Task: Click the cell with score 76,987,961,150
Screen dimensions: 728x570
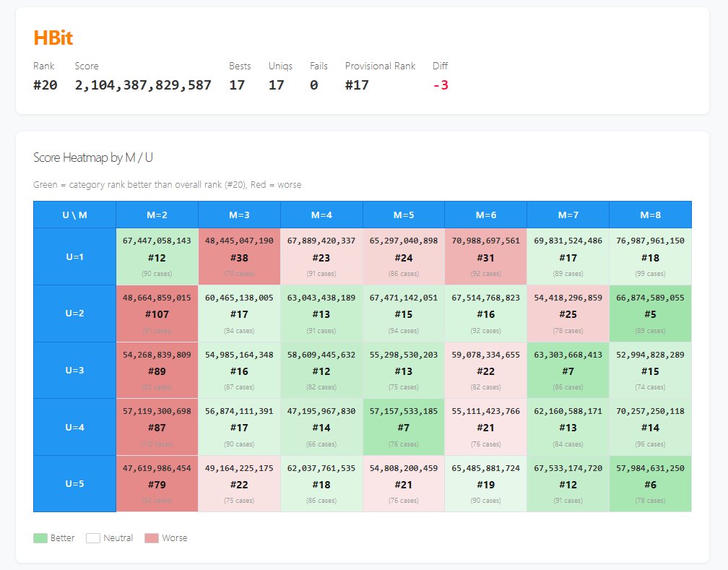Action: click(650, 256)
